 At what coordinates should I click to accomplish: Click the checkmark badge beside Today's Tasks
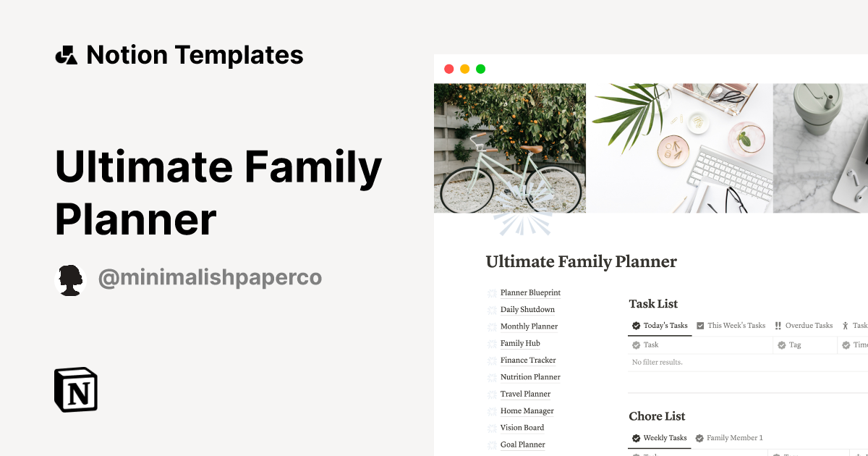pyautogui.click(x=636, y=326)
